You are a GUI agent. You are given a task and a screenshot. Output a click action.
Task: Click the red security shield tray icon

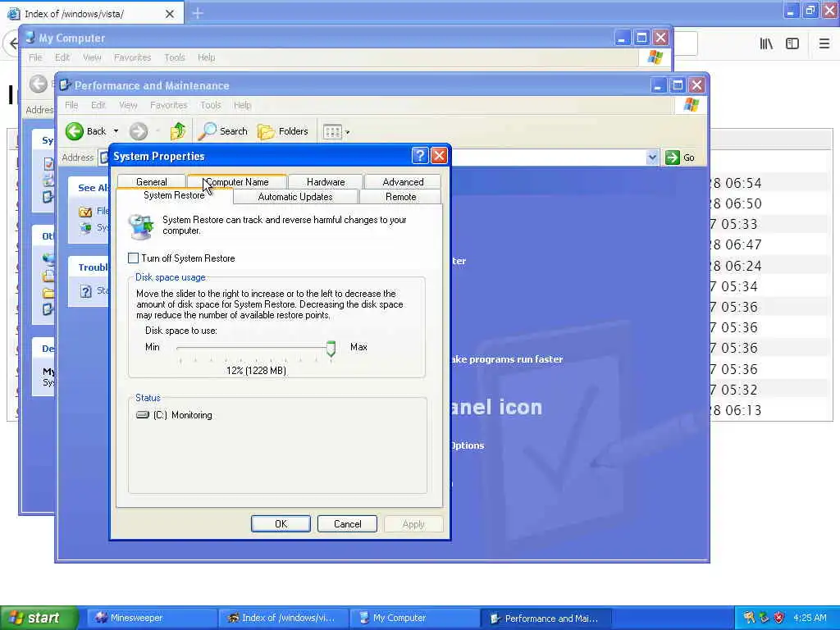pyautogui.click(x=779, y=619)
